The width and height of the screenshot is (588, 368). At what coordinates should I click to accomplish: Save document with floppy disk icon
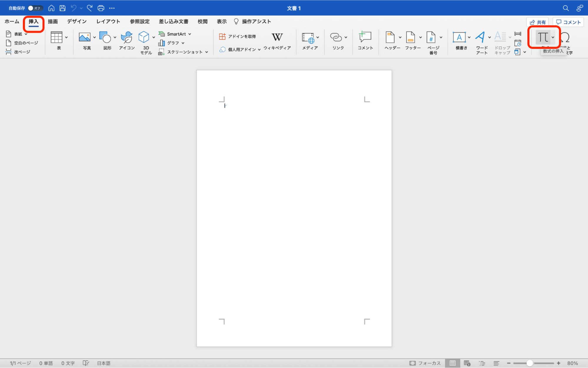pos(62,8)
